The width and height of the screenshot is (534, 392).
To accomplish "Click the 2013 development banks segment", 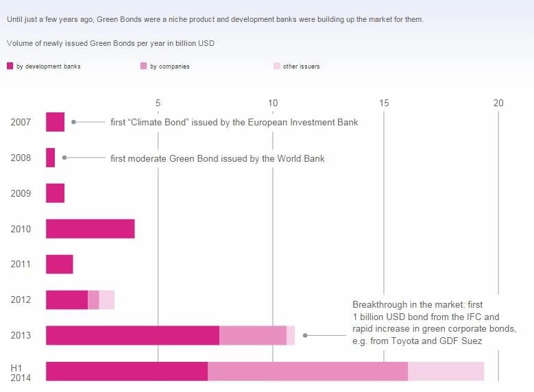I will pyautogui.click(x=133, y=336).
